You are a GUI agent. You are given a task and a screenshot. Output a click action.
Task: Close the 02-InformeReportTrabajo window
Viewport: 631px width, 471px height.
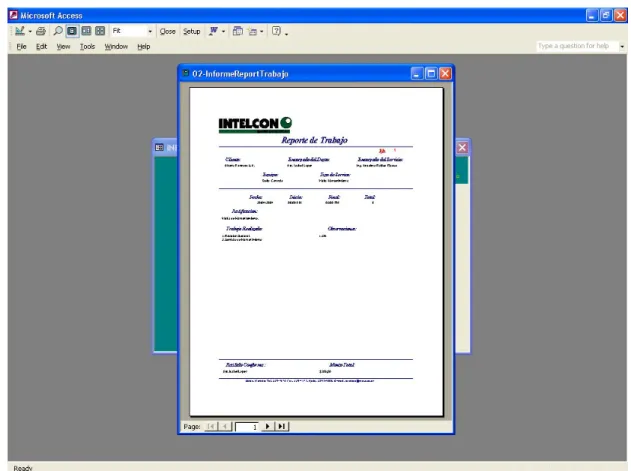(x=445, y=74)
